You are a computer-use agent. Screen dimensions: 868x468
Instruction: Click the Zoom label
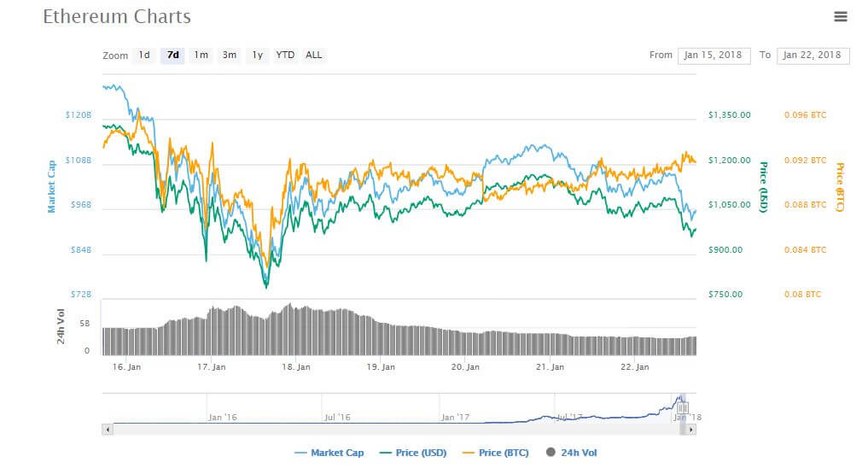pyautogui.click(x=115, y=56)
